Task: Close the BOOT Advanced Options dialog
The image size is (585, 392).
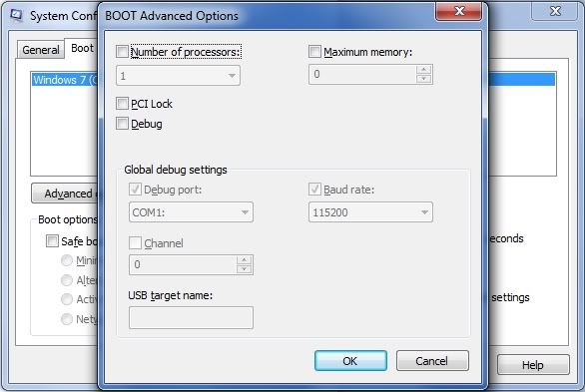Action: point(458,11)
